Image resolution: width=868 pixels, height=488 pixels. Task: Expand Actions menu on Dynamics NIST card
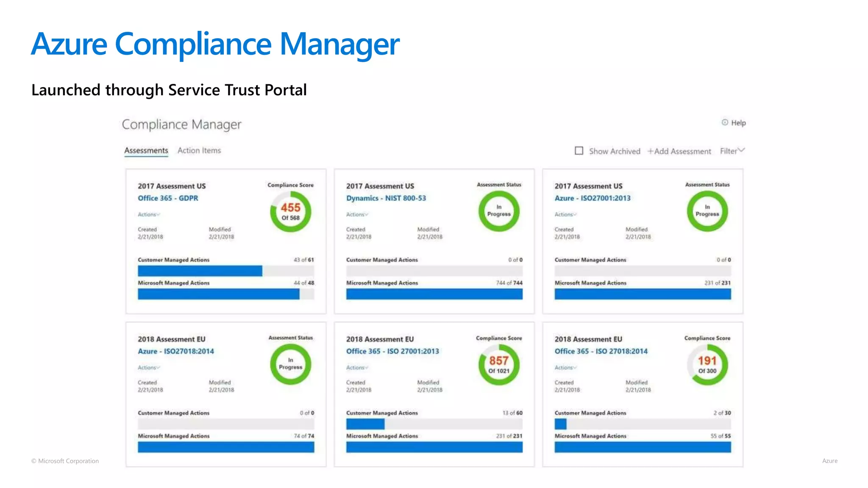[x=357, y=214]
